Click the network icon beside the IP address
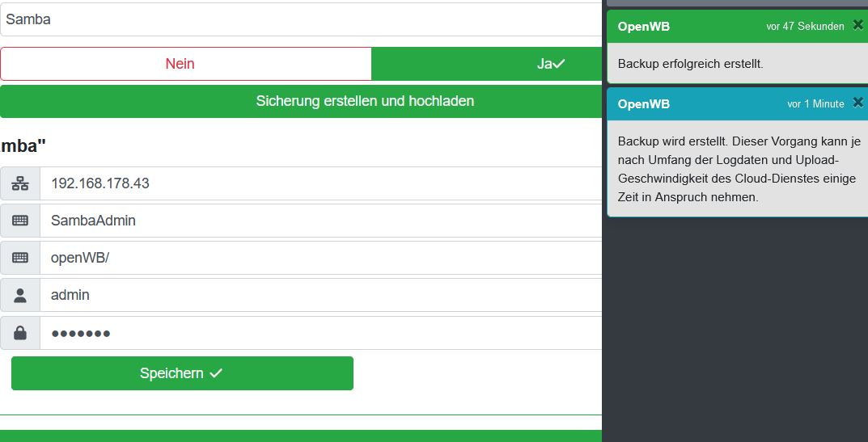The height and width of the screenshot is (442, 868). pos(20,183)
